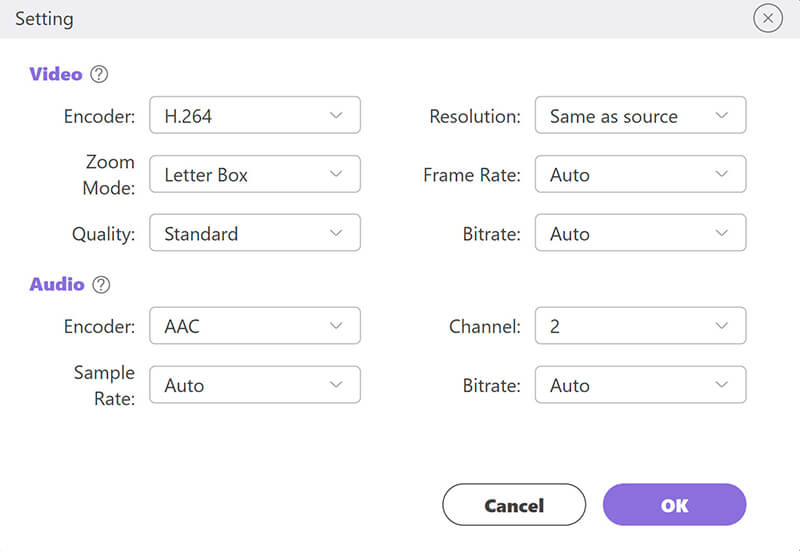Click the Zoom Mode label

click(109, 175)
